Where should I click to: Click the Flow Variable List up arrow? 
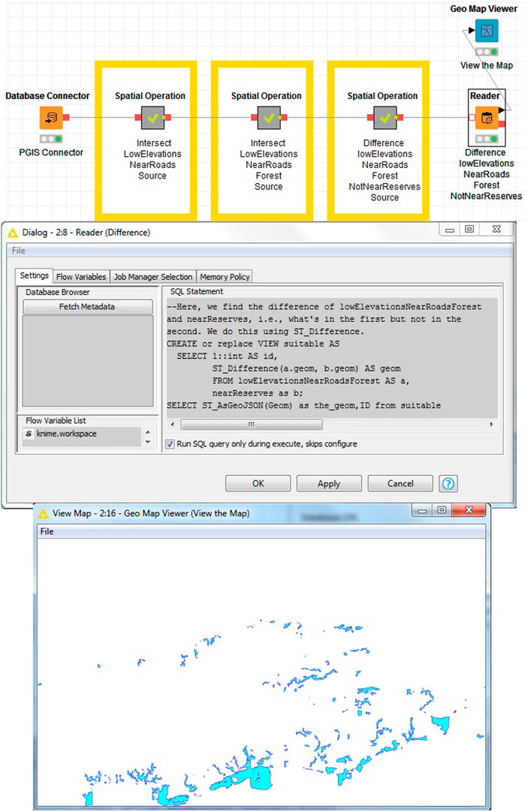click(148, 432)
